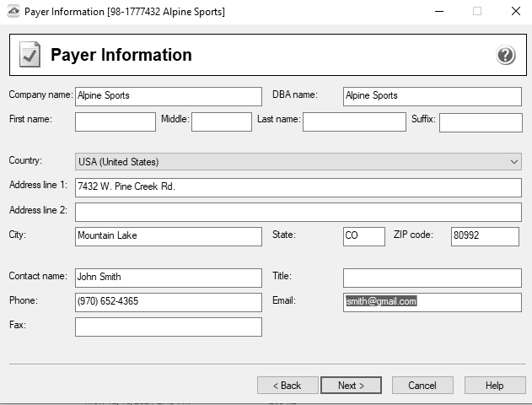The image size is (532, 405).
Task: Click into the Middle name field
Action: coord(221,122)
